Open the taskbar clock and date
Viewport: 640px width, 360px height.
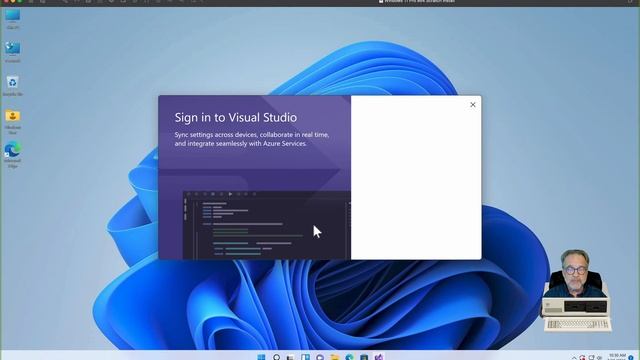coord(617,357)
